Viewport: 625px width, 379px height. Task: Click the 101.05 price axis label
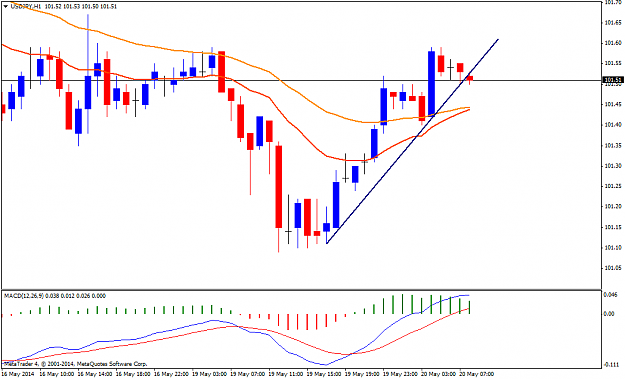613,268
